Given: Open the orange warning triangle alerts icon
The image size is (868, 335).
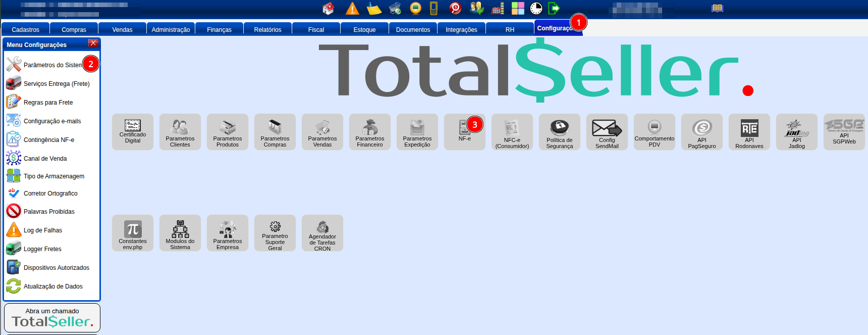Looking at the screenshot, I should click(x=352, y=8).
